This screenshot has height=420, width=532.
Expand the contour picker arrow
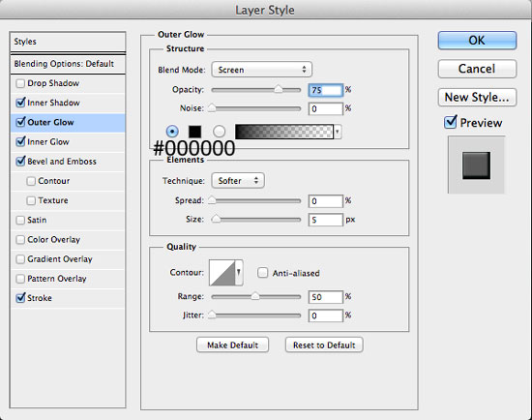pos(239,273)
